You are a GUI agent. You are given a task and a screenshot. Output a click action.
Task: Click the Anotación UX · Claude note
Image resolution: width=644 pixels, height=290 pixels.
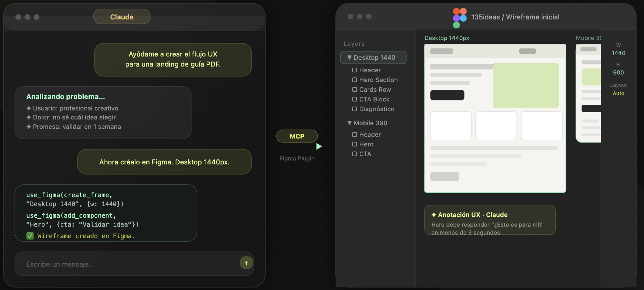click(x=490, y=220)
